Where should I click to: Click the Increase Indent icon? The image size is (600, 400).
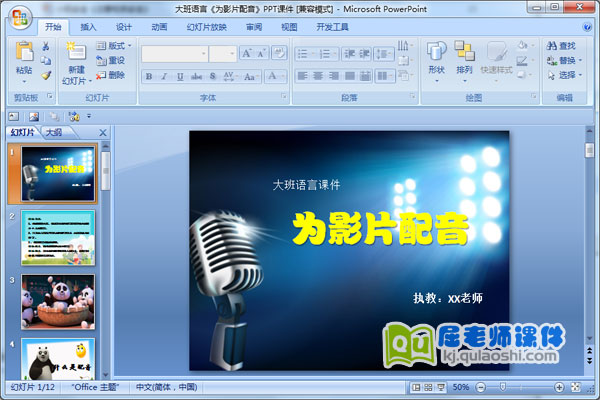364,54
